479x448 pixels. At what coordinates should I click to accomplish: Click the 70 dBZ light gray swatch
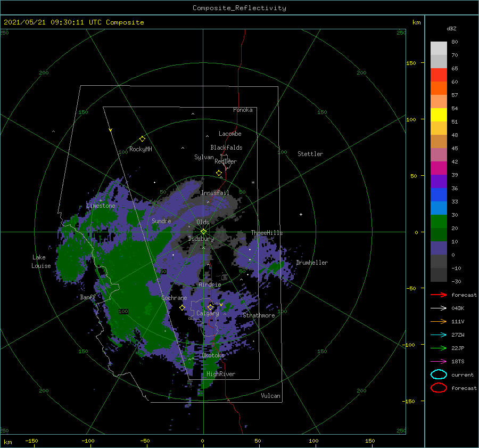coord(439,48)
